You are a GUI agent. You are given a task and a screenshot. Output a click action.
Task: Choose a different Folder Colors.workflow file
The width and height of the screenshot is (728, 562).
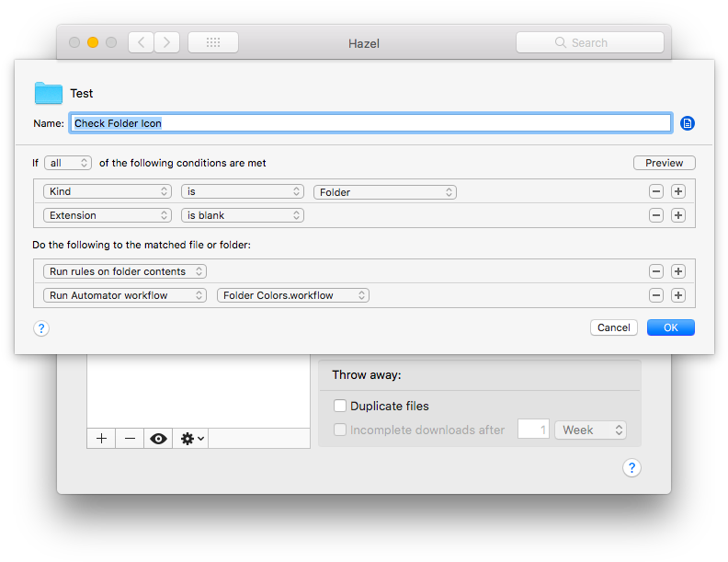point(293,295)
